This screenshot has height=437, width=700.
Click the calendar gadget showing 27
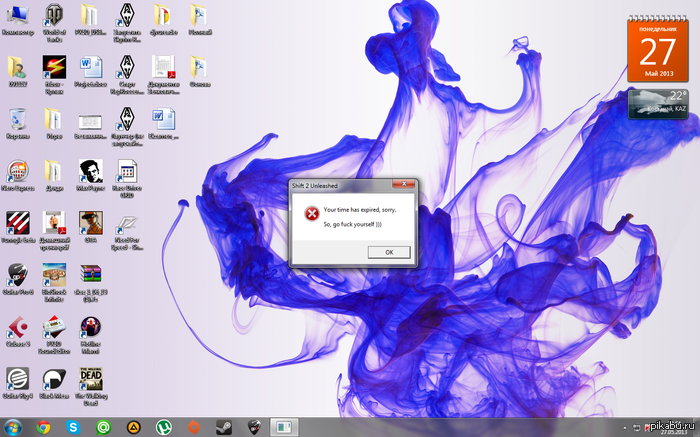(658, 49)
